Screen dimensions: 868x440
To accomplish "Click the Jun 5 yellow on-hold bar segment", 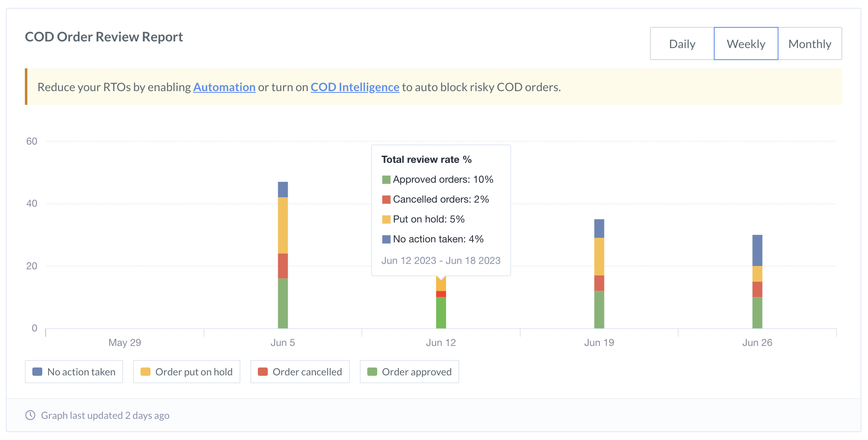I will 283,225.
